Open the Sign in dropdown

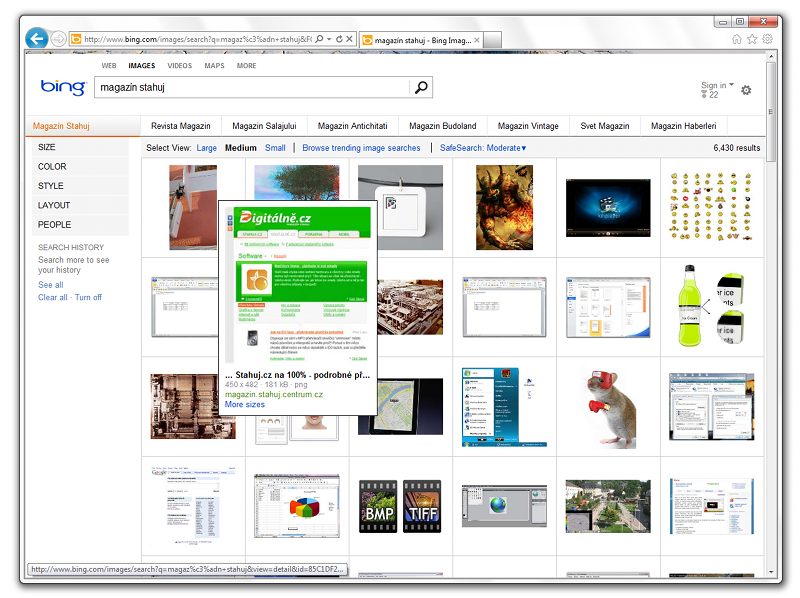(x=717, y=85)
